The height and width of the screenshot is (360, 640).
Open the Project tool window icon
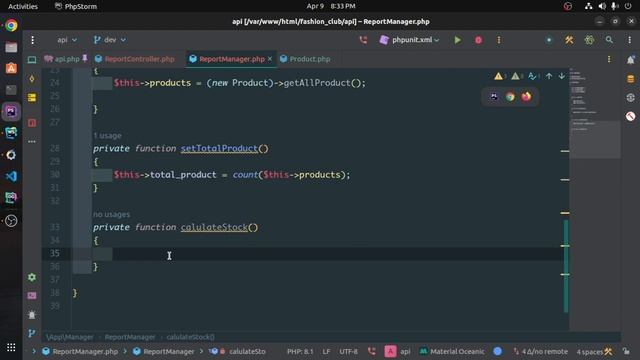pos(32,60)
